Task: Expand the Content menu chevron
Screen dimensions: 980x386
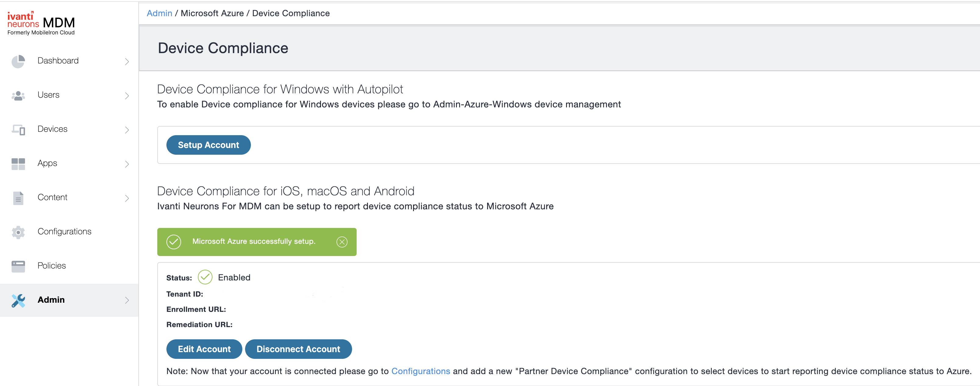Action: pos(127,198)
